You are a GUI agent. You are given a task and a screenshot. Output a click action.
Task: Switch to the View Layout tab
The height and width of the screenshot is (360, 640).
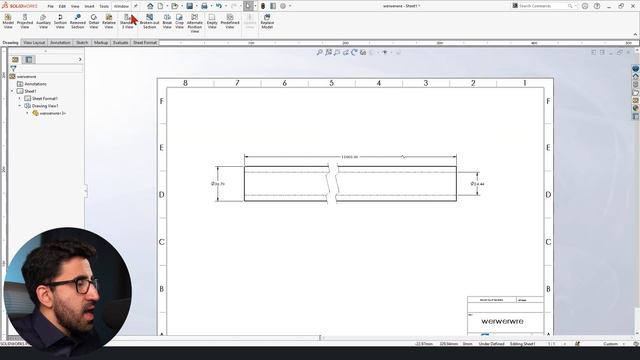[34, 42]
